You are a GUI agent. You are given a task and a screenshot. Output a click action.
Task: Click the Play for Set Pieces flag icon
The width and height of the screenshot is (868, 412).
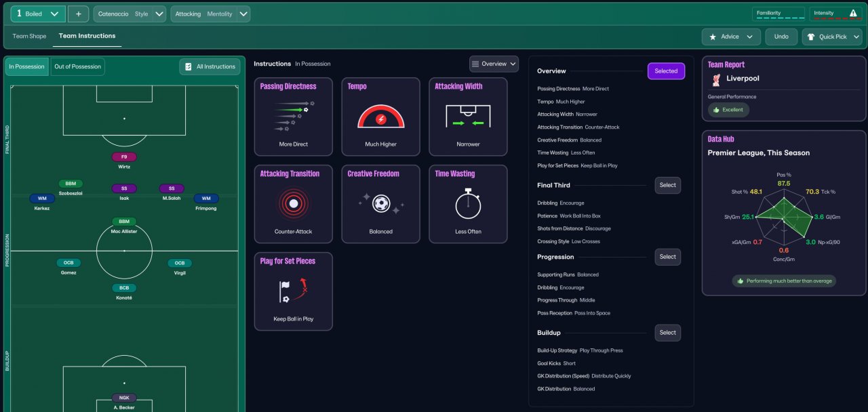[293, 290]
